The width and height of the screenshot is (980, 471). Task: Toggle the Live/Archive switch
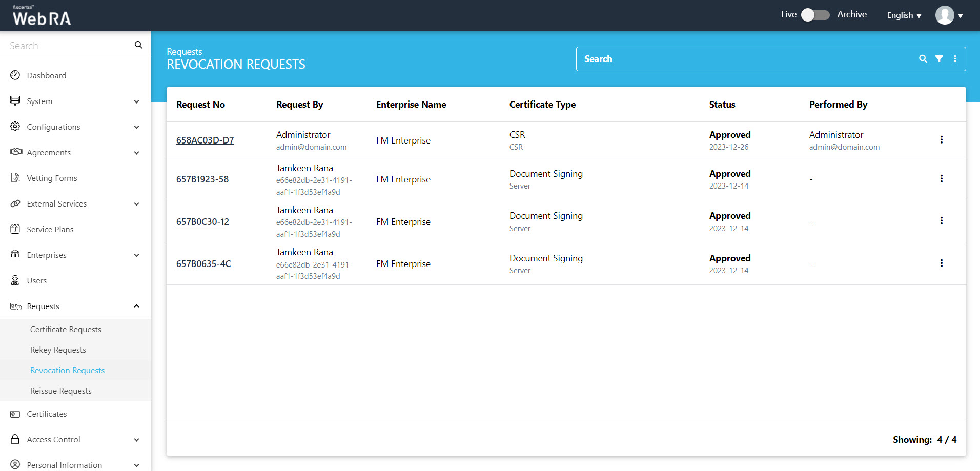tap(815, 15)
